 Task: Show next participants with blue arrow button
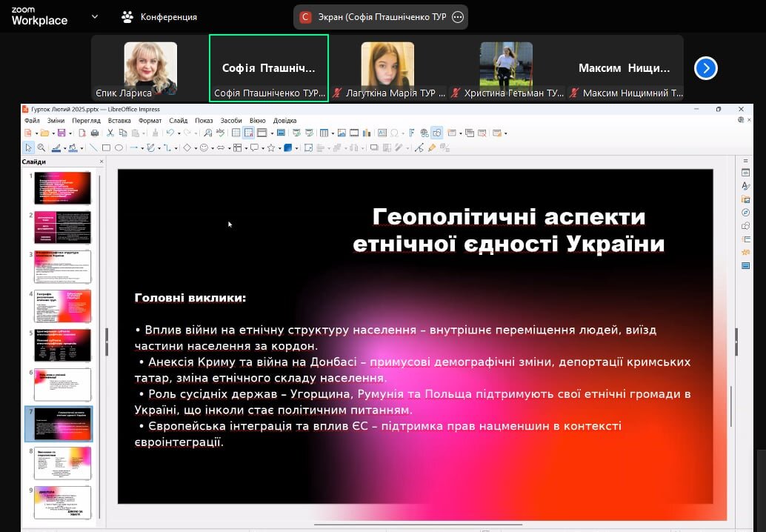tap(705, 68)
